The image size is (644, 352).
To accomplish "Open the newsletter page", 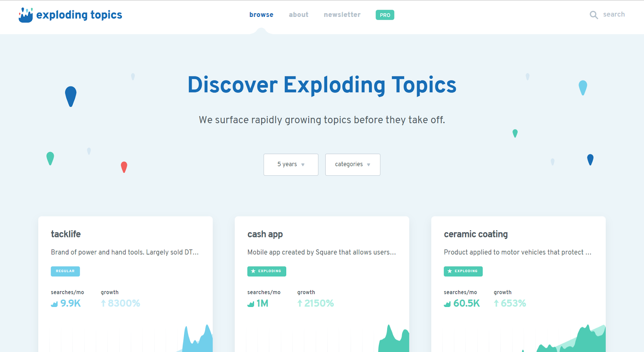I will [x=342, y=15].
